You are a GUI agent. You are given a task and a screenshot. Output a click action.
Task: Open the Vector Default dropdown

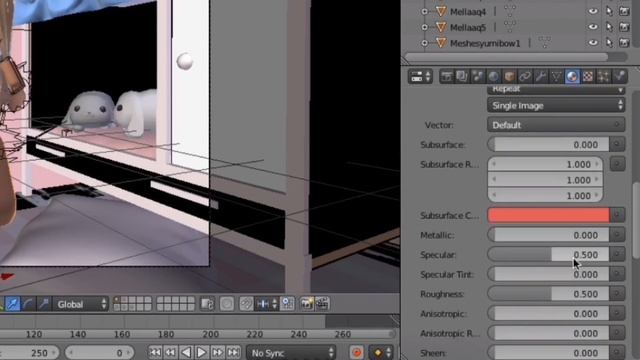[x=556, y=125]
